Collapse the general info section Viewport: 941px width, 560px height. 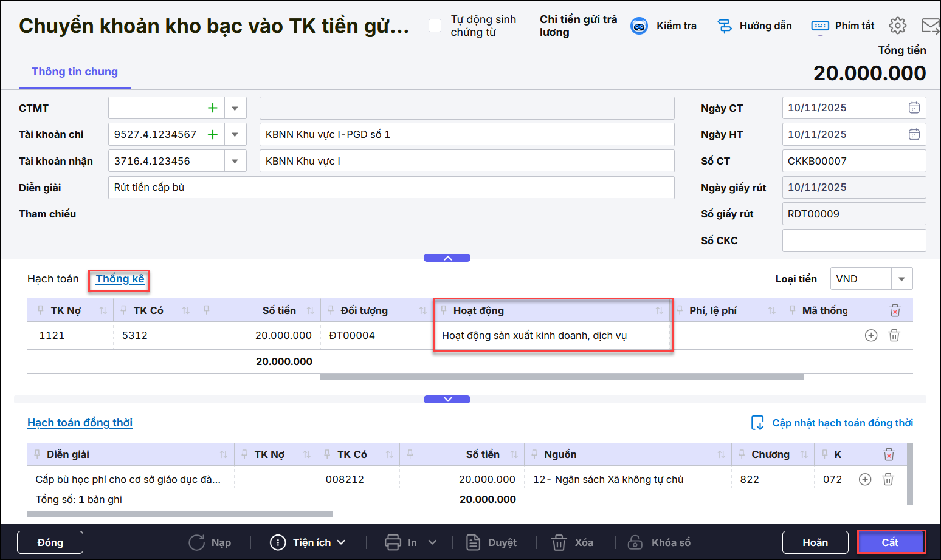coord(447,258)
